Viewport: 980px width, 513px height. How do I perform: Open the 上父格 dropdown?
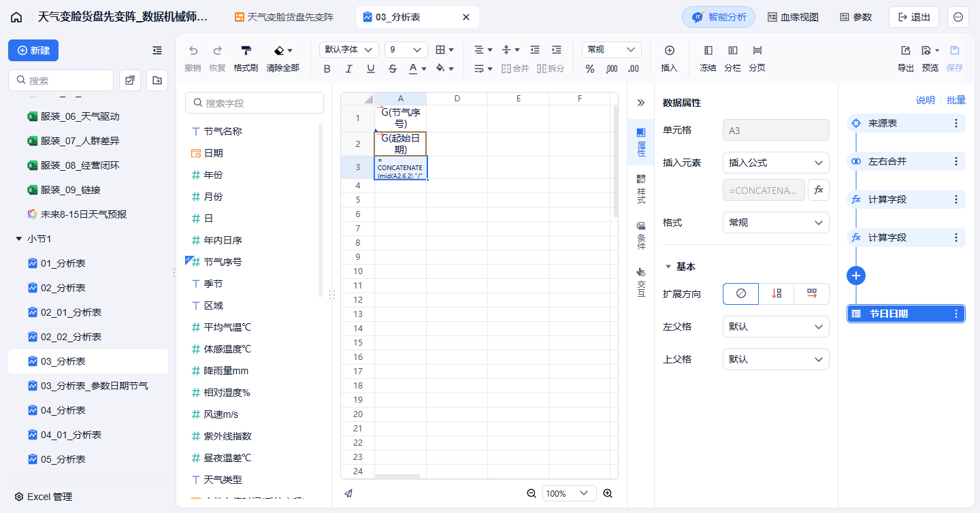(x=776, y=359)
